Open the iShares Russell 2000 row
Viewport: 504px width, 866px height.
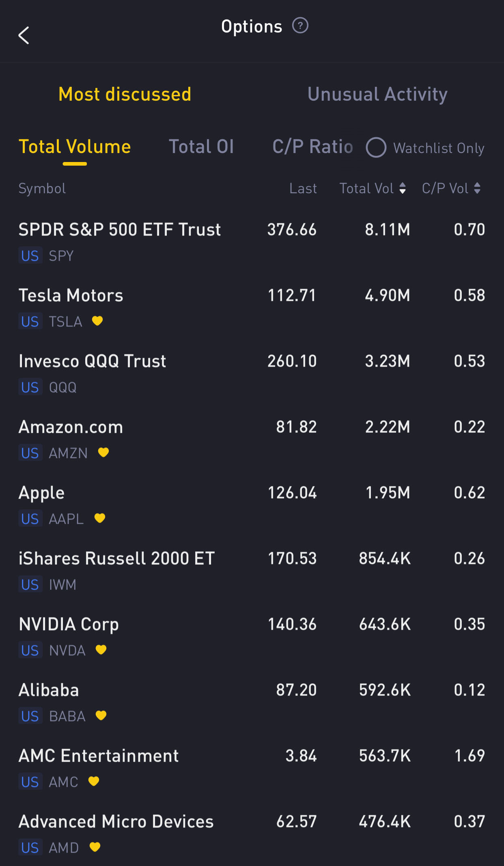click(252, 571)
